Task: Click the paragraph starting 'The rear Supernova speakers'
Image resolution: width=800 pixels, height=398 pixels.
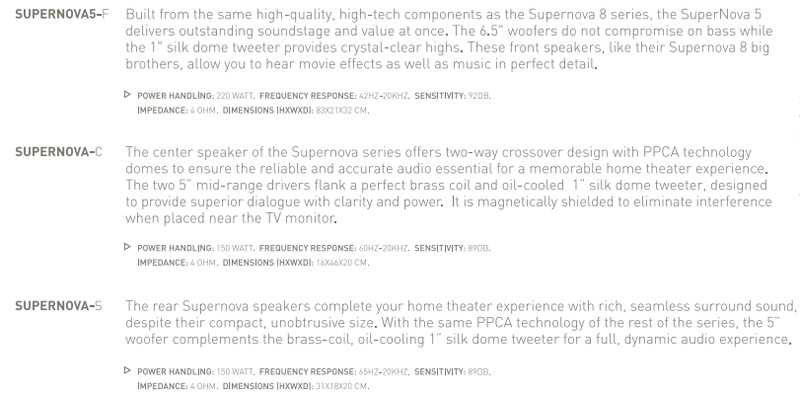Action: tap(461, 322)
